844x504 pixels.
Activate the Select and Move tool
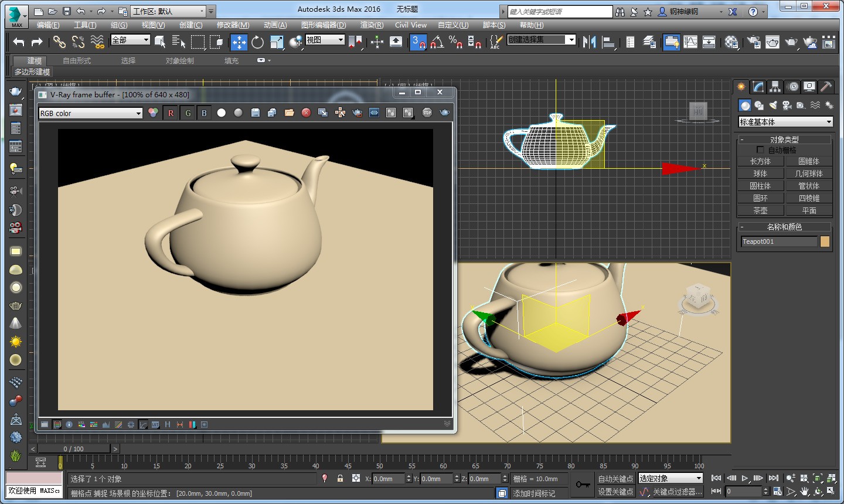point(239,42)
